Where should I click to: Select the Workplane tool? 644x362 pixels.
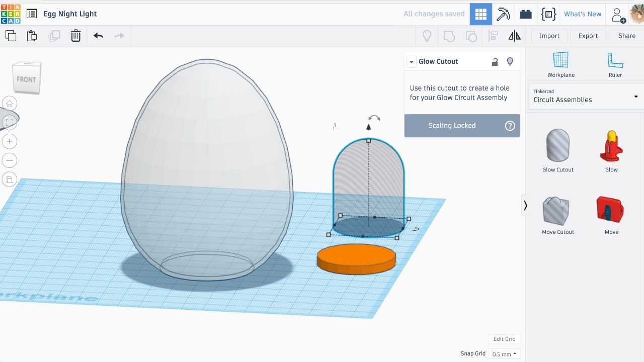point(560,65)
